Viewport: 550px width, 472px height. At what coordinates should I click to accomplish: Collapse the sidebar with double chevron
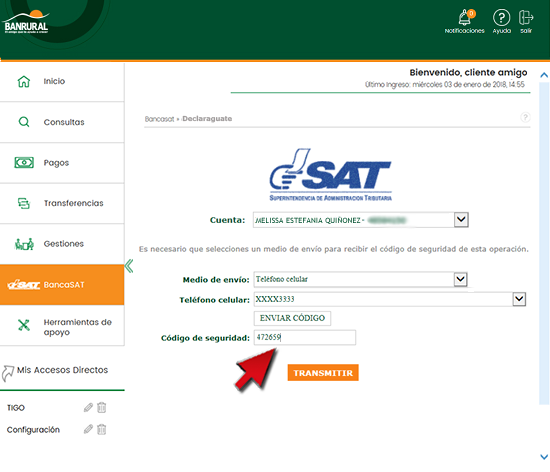[129, 266]
